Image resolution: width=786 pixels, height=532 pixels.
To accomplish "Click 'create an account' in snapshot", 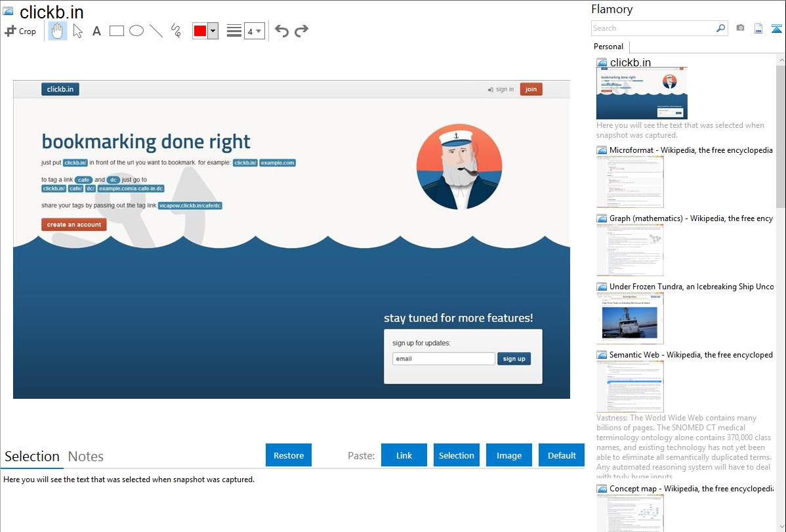I will pyautogui.click(x=73, y=224).
